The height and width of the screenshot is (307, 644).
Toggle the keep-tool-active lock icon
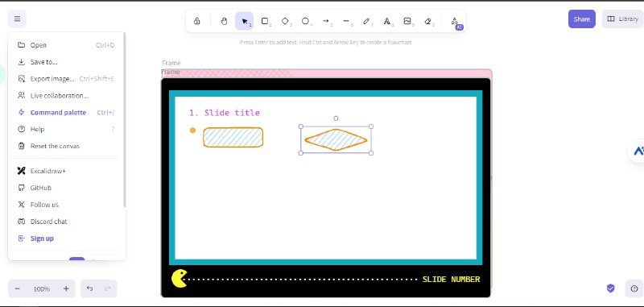pyautogui.click(x=196, y=21)
